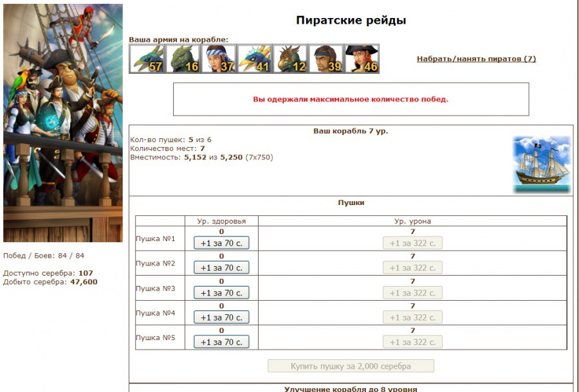Click Пушка №3 damage upgrade for 322 с.
Image resolution: width=579 pixels, height=392 pixels.
pos(412,293)
